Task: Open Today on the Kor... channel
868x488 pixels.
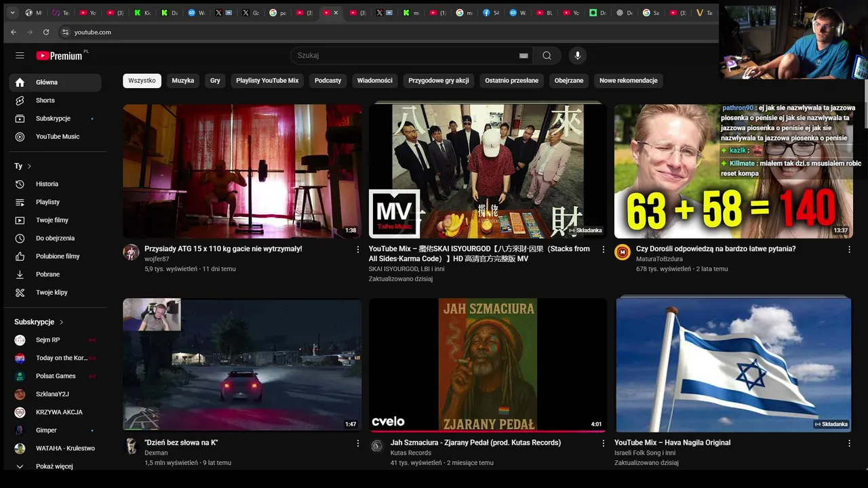Action: point(55,358)
